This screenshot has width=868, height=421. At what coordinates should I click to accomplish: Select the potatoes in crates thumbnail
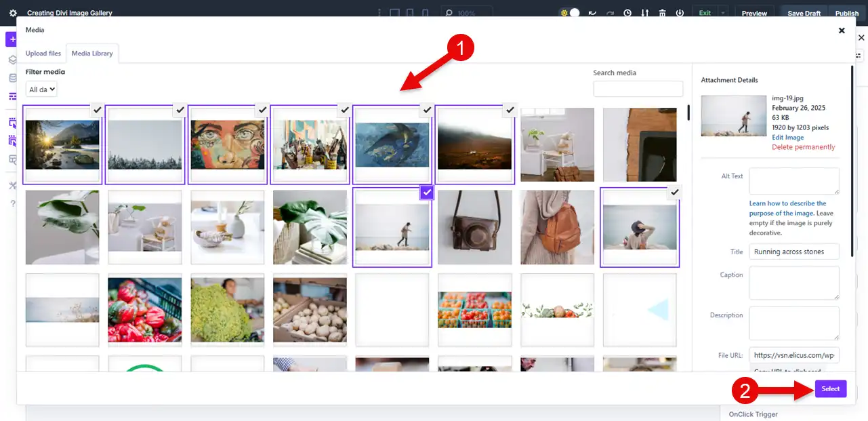point(310,310)
